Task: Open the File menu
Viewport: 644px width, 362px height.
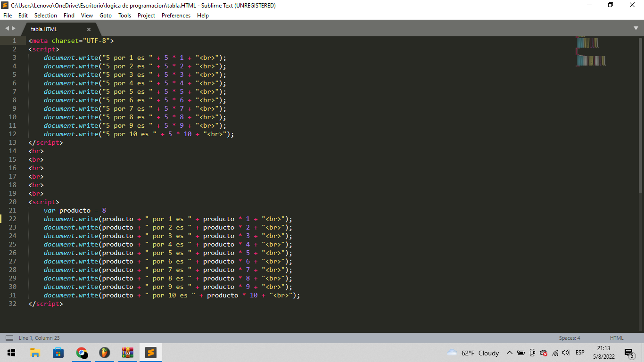Action: (x=8, y=16)
